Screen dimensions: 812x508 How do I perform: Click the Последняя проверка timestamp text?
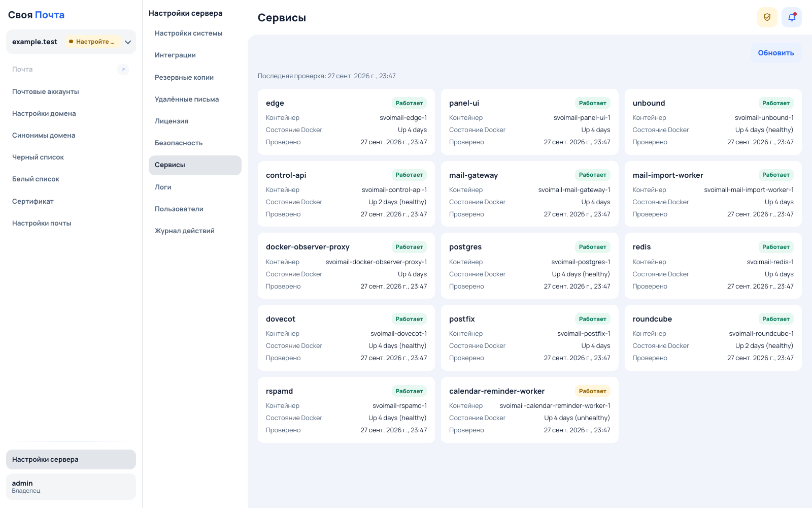pyautogui.click(x=327, y=76)
